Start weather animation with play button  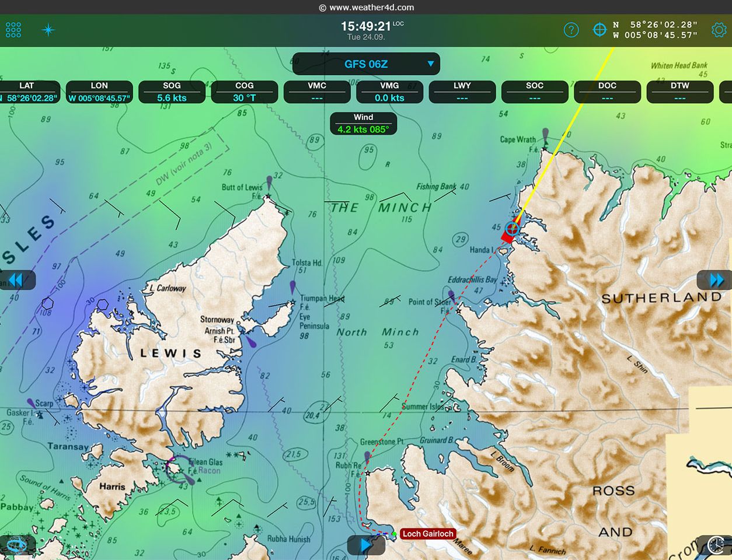(x=366, y=545)
